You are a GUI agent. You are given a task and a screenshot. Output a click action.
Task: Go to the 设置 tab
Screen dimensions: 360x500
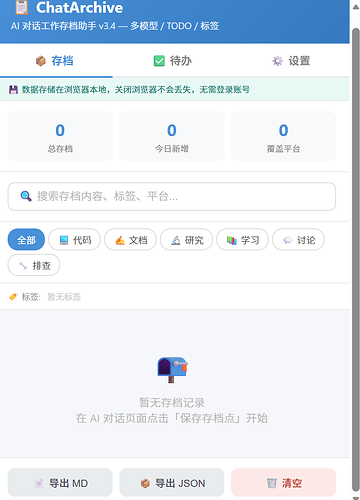291,61
